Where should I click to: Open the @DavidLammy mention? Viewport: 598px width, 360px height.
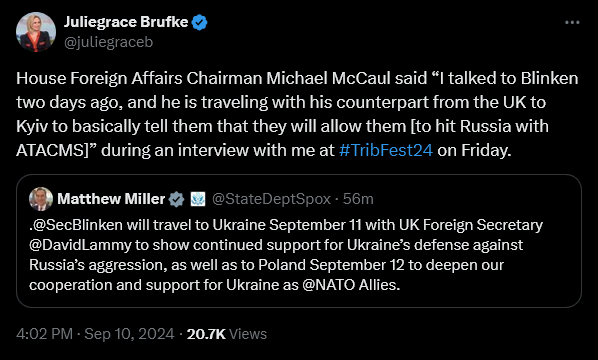80,245
